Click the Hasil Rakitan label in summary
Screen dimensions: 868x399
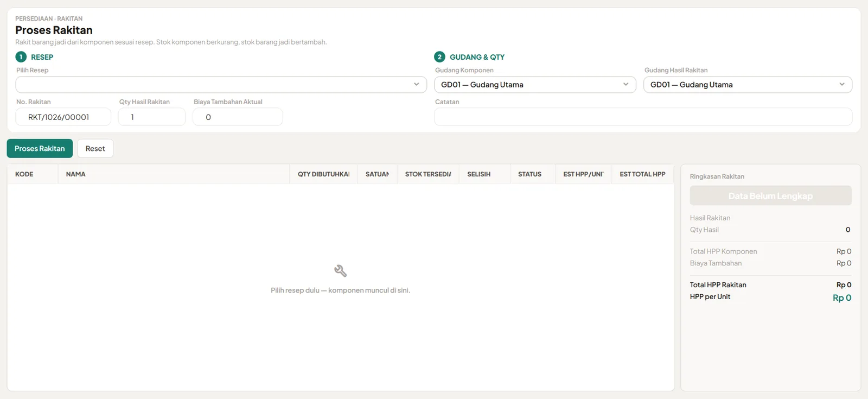(x=710, y=218)
